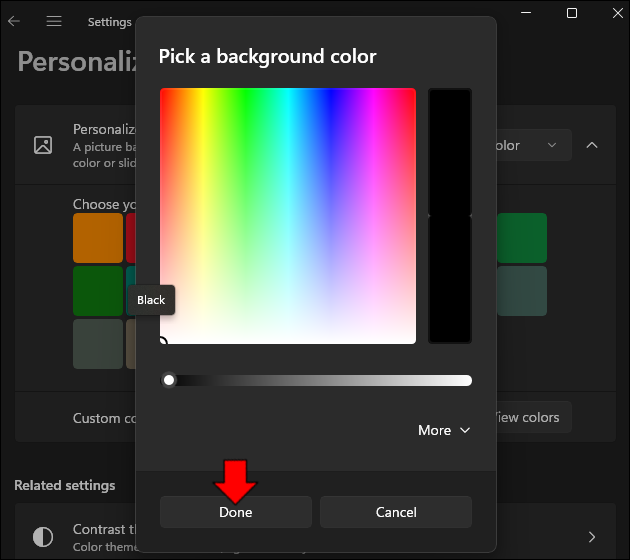Viewport: 630px width, 560px height.
Task: Confirm the color with Done
Action: pos(236,512)
